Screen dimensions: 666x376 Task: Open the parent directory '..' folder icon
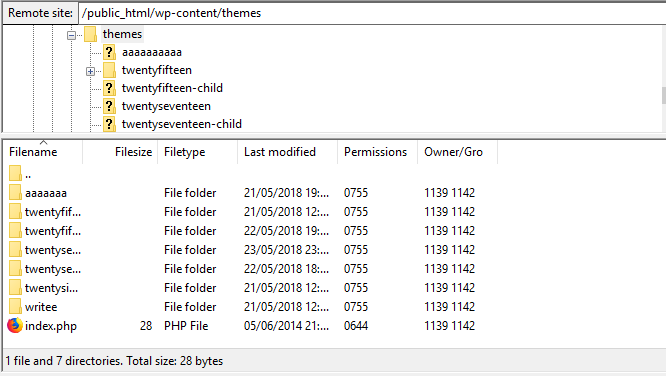[15, 173]
